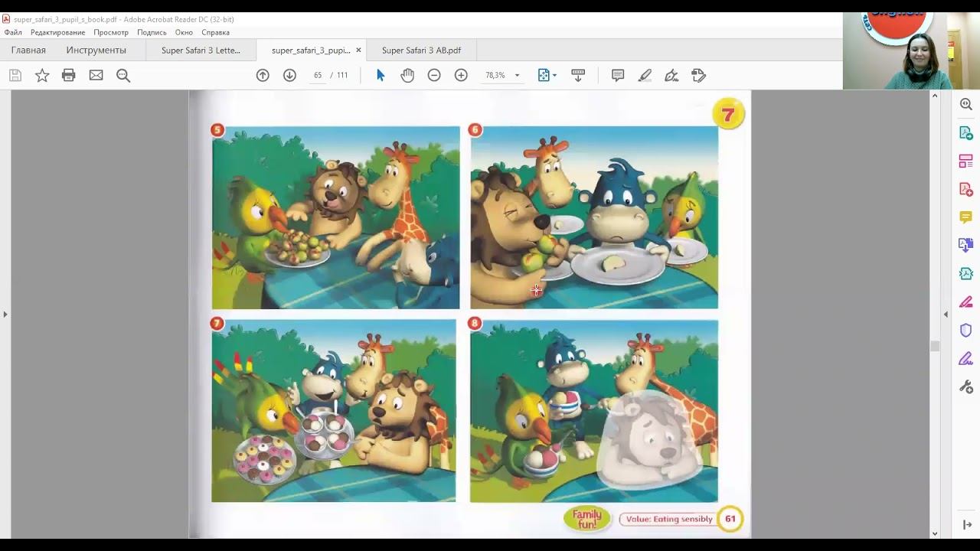This screenshot has width=980, height=551.
Task: Open the yellow Comment tool in right pane
Action: (x=966, y=217)
